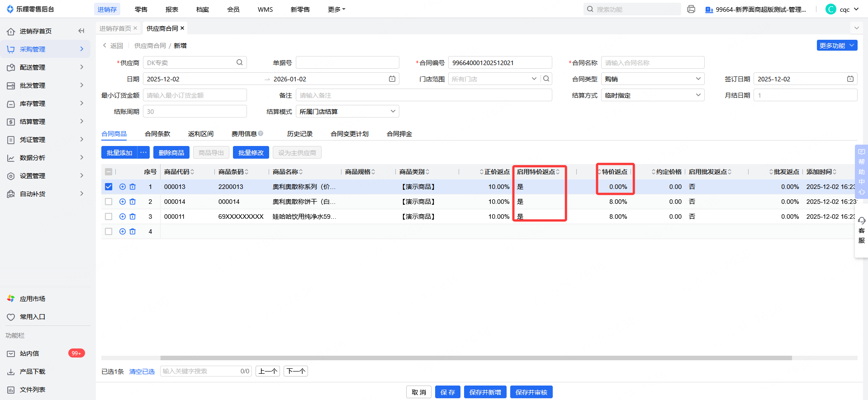Uncheck the checkbox for row 1 (000013)
868x400 pixels.
click(109, 187)
